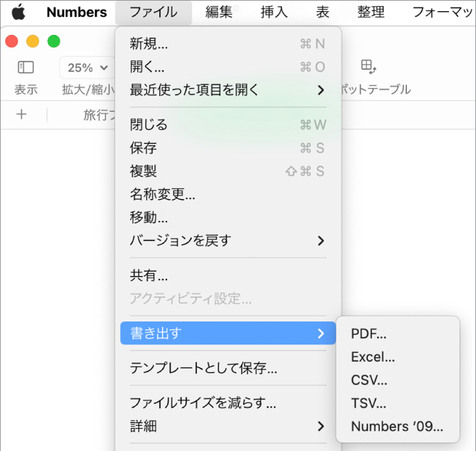Screen dimensions: 476x451
Task: Click the red close window button
Action: pyautogui.click(x=12, y=41)
